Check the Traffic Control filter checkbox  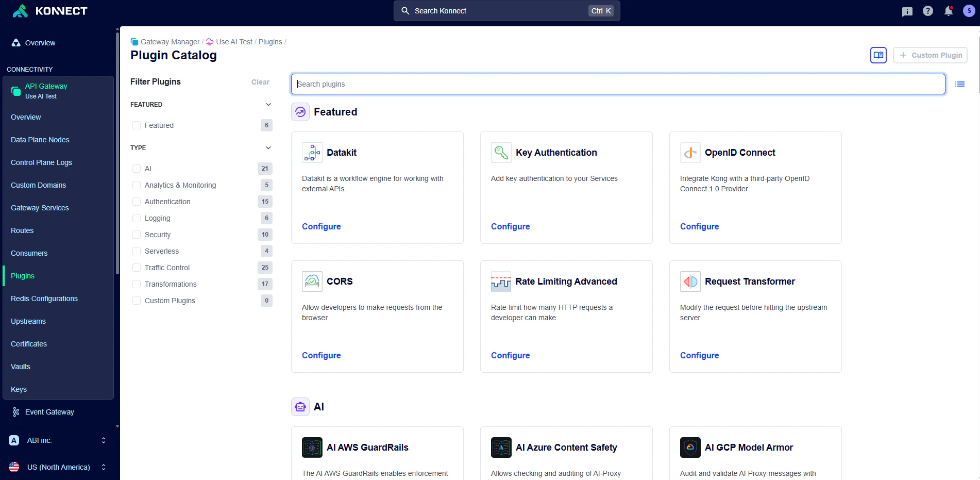point(137,268)
